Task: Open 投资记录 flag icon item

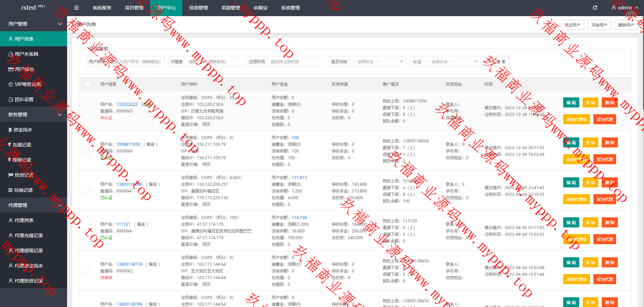Action: [11, 175]
